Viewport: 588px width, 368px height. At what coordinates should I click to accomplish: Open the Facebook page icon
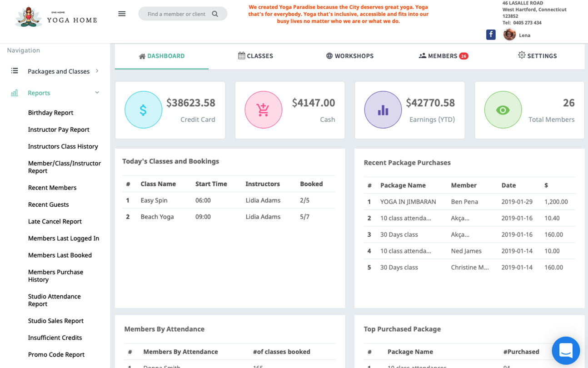click(x=491, y=35)
